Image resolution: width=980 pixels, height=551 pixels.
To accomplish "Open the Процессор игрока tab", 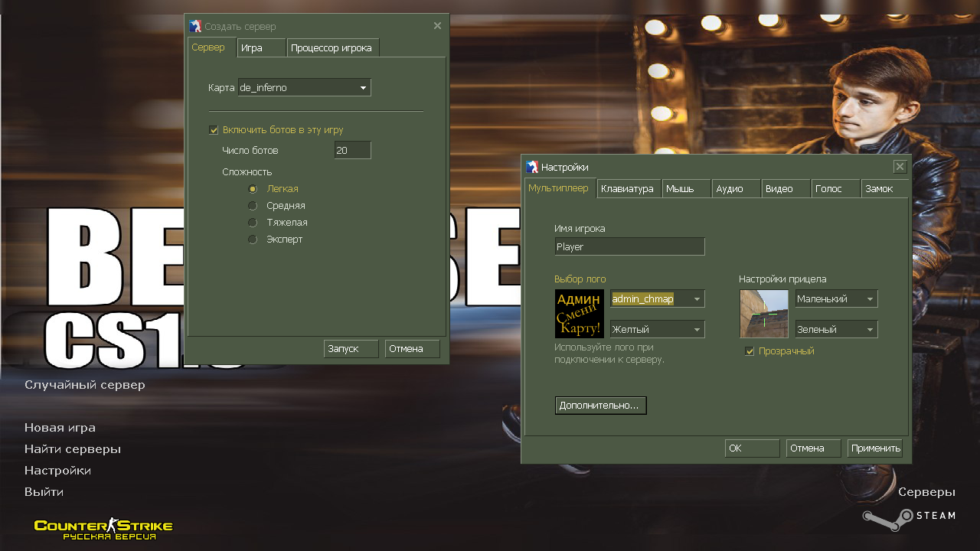I will (x=332, y=48).
